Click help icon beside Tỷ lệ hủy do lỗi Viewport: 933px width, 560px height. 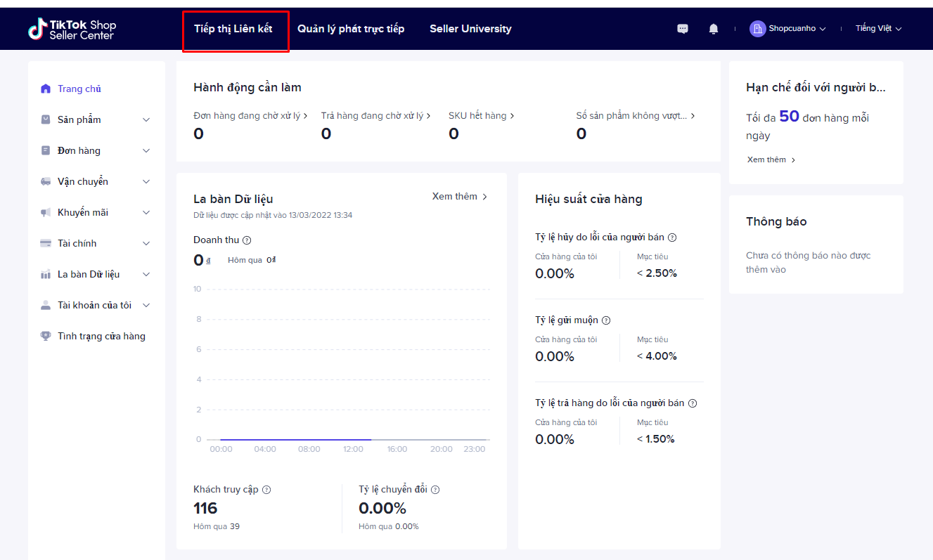[672, 237]
